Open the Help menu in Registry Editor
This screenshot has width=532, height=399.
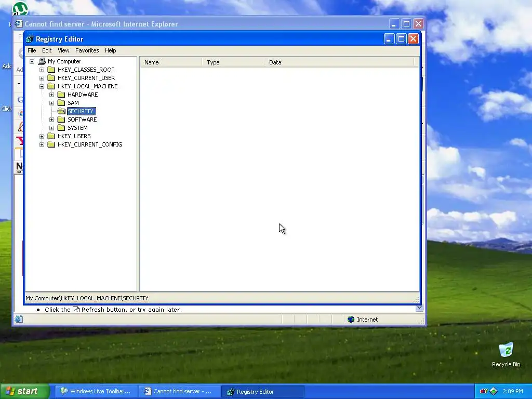tap(110, 50)
